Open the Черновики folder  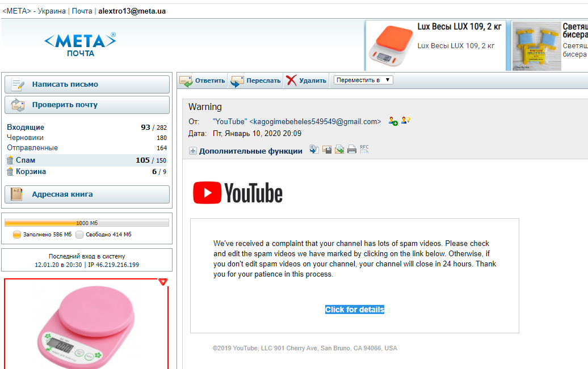(x=25, y=138)
